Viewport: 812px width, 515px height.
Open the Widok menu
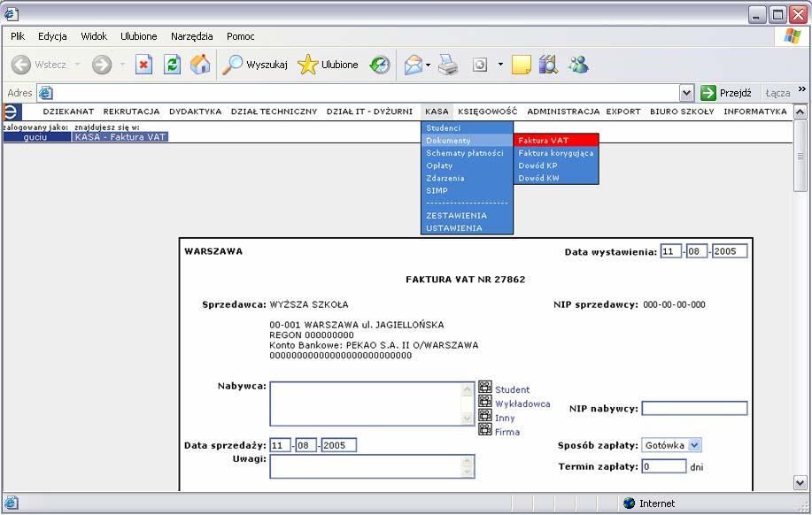point(94,36)
